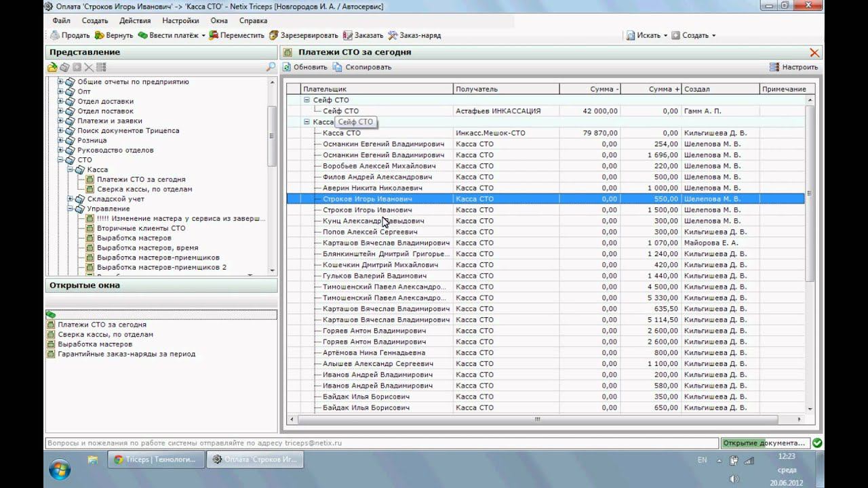This screenshot has height=488, width=868.
Task: Click the magnifier search icon in Представление panel
Action: [x=271, y=67]
